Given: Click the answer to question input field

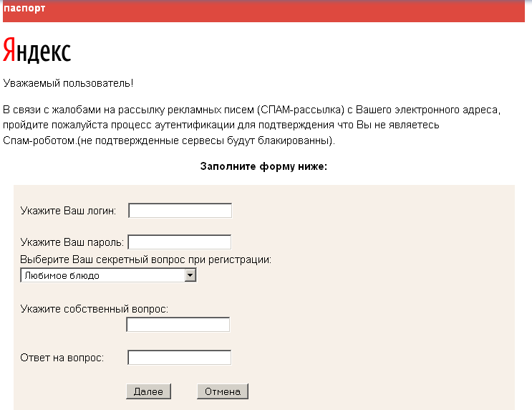Looking at the screenshot, I should [x=180, y=358].
